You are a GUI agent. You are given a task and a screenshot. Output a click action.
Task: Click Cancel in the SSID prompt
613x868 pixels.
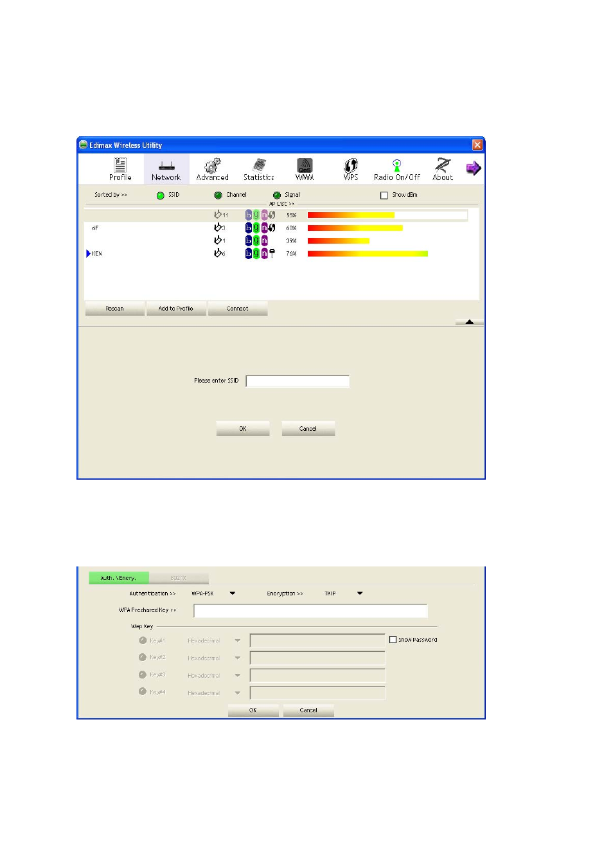click(x=308, y=429)
